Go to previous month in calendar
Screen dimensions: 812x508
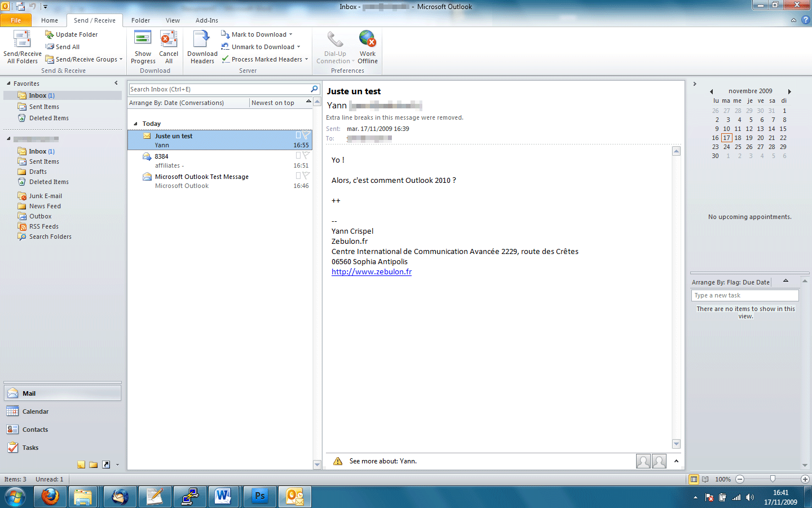click(x=712, y=91)
